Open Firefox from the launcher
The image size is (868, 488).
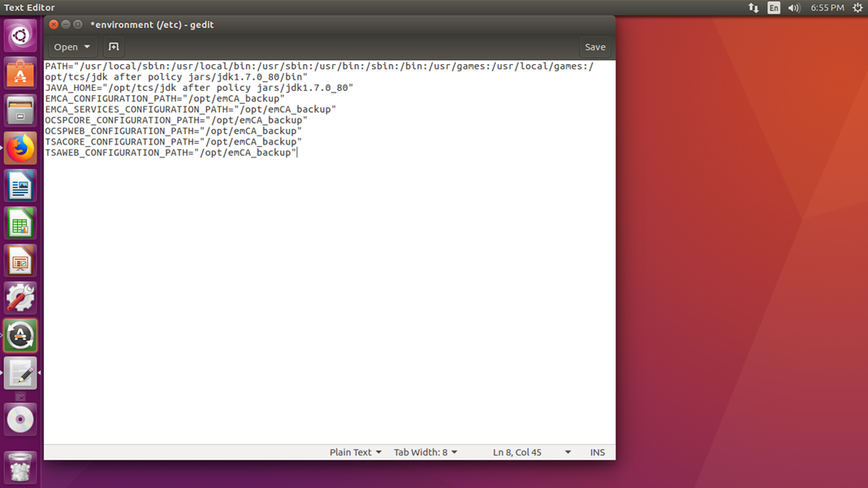(20, 149)
